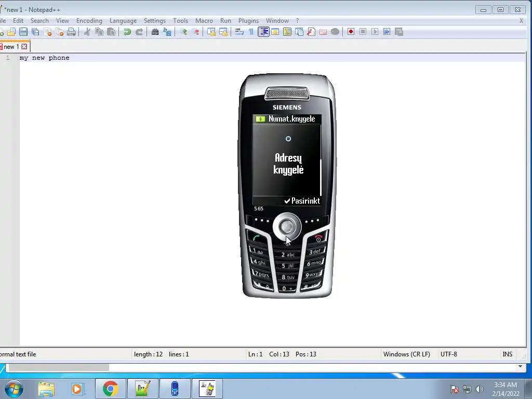Click the volume speaker tray icon
This screenshot has height=399, width=532.
[x=480, y=389]
